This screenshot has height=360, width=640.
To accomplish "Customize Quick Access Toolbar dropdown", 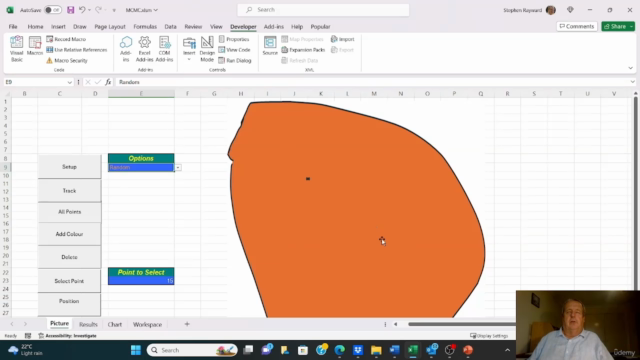I will (x=114, y=10).
